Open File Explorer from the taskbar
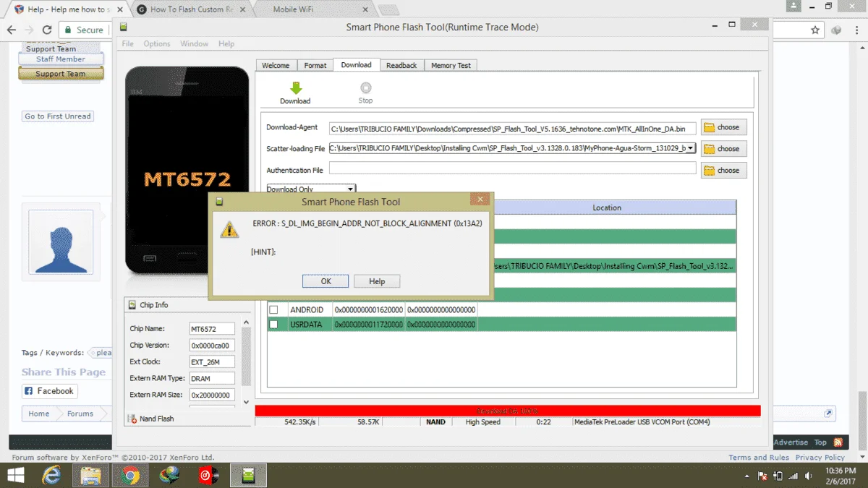The width and height of the screenshot is (868, 488). click(90, 475)
